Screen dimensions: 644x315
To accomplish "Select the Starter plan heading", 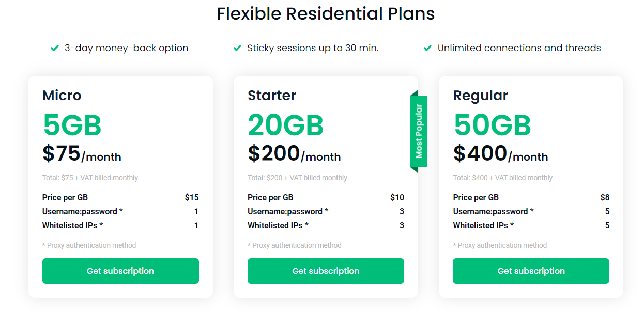I will (272, 96).
